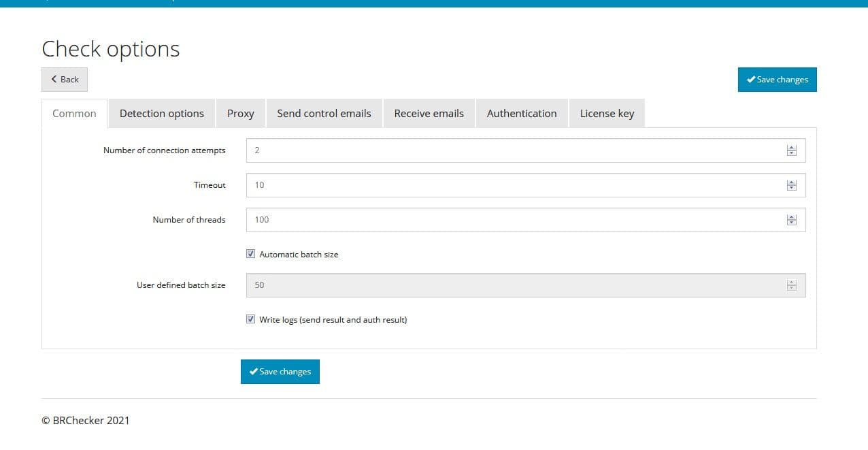This screenshot has width=868, height=450.
Task: Open the Authentication tab
Action: (521, 113)
